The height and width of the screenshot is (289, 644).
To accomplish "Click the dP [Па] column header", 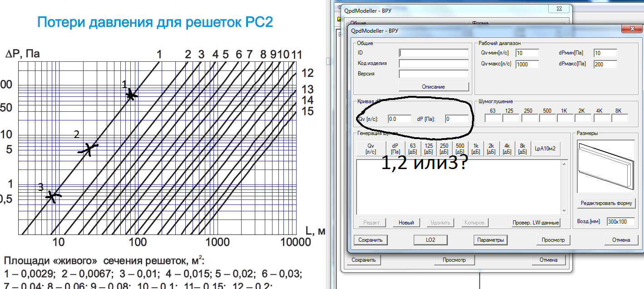I will click(396, 149).
